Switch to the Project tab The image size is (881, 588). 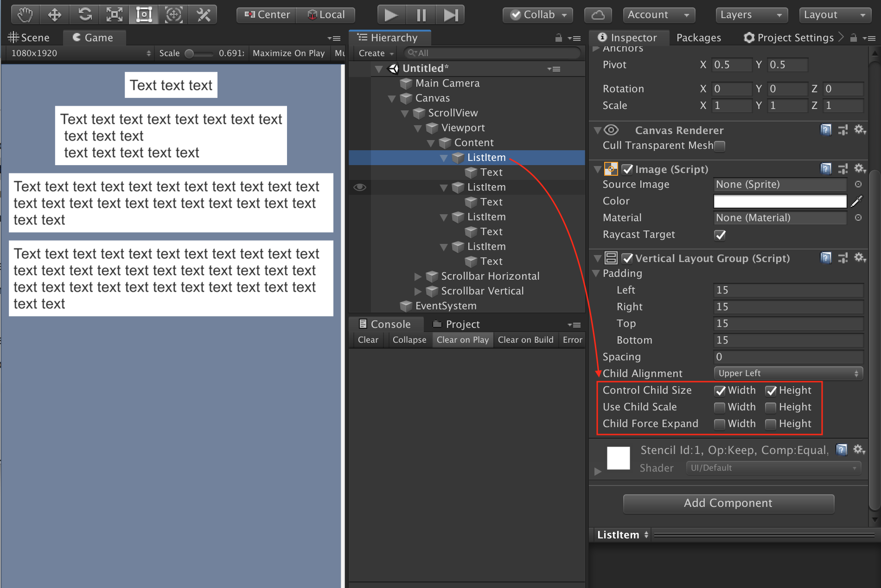(x=457, y=324)
